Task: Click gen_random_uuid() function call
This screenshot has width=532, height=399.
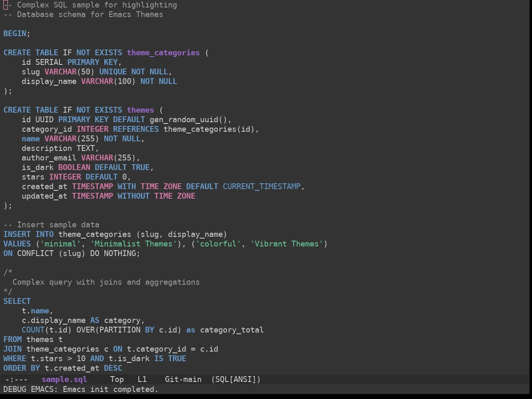Action: (x=188, y=119)
